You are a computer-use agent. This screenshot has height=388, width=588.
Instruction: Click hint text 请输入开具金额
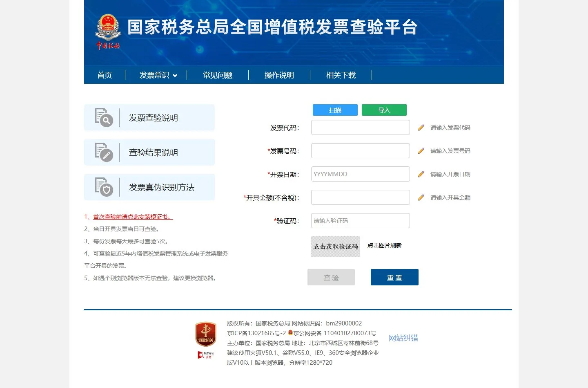point(450,197)
